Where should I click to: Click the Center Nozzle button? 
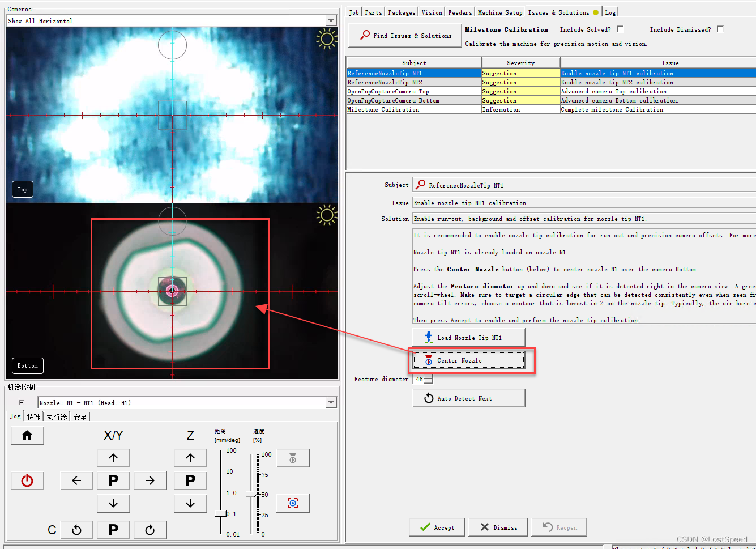[x=468, y=360]
